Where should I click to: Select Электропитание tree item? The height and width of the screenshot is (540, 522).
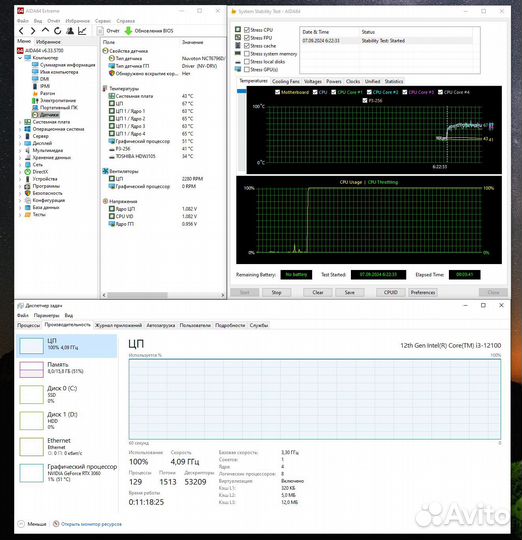tap(54, 101)
